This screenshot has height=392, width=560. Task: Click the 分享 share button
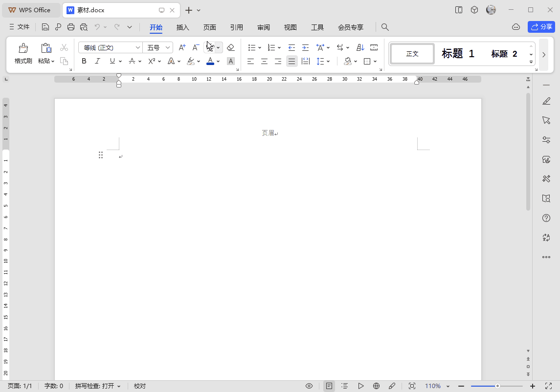541,27
